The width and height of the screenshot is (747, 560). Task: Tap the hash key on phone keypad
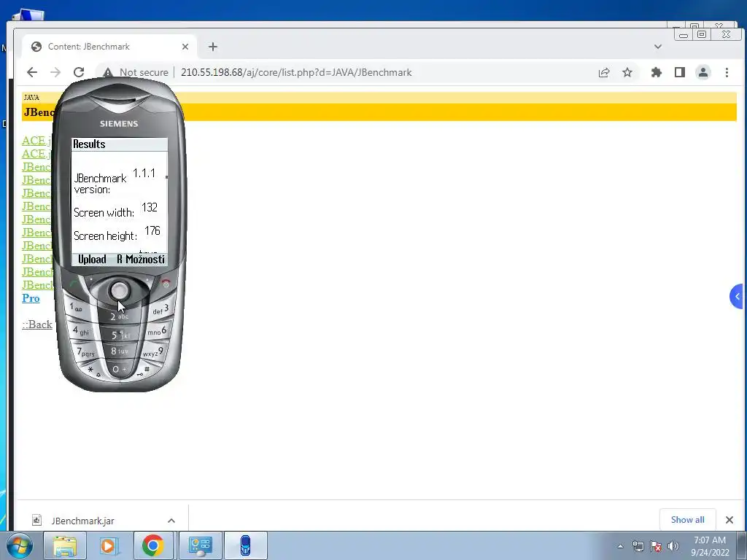coord(145,370)
